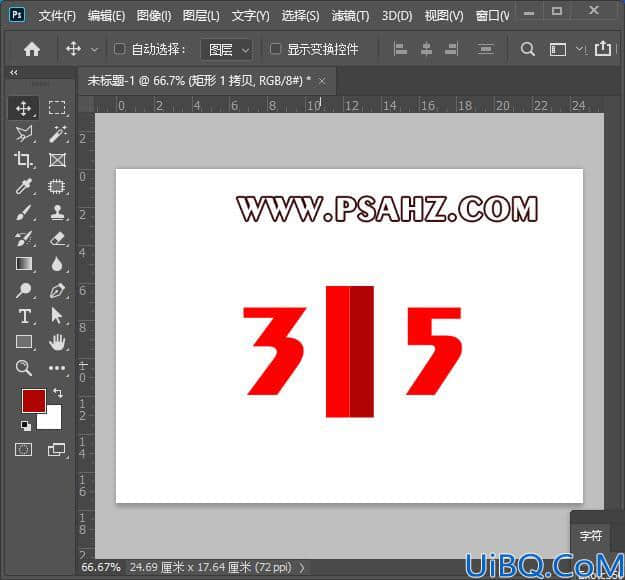Select the Eraser tool
This screenshot has width=625, height=580.
coord(57,238)
